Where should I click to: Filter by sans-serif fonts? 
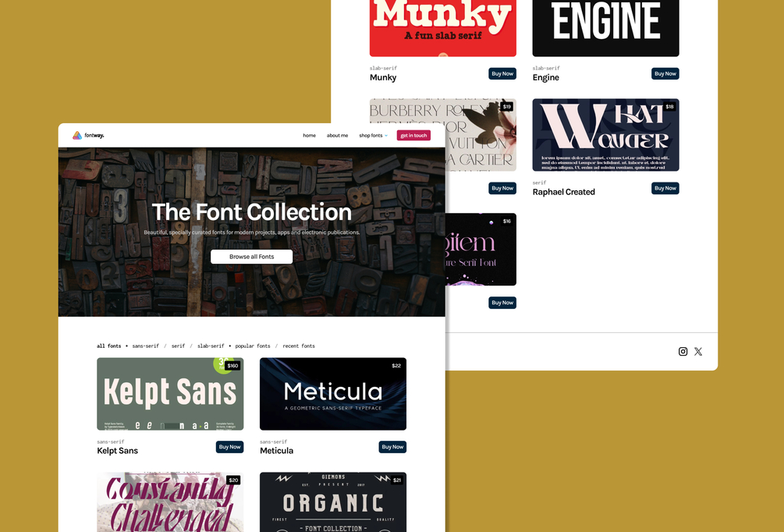[x=146, y=346]
